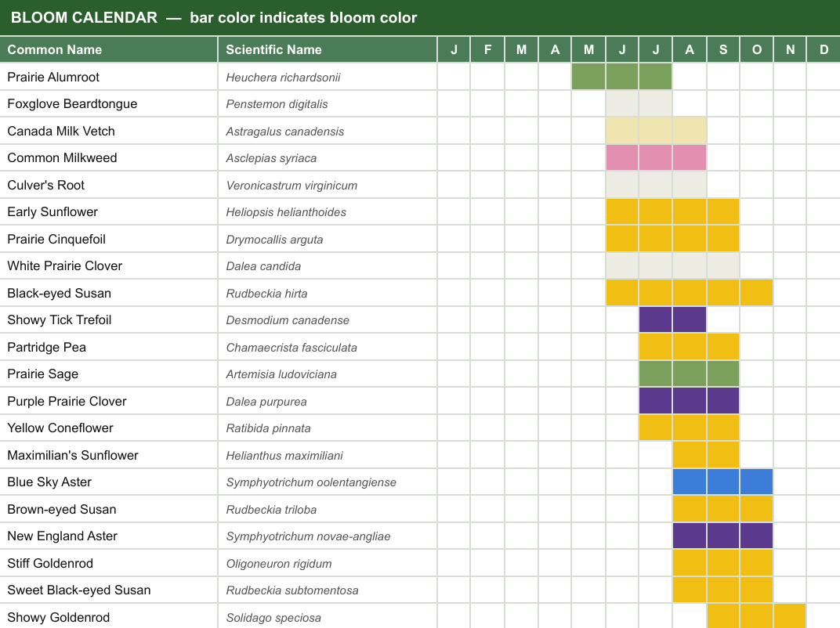The height and width of the screenshot is (628, 840).
Task: Select Purple Prairie Clover common name
Action: point(67,402)
